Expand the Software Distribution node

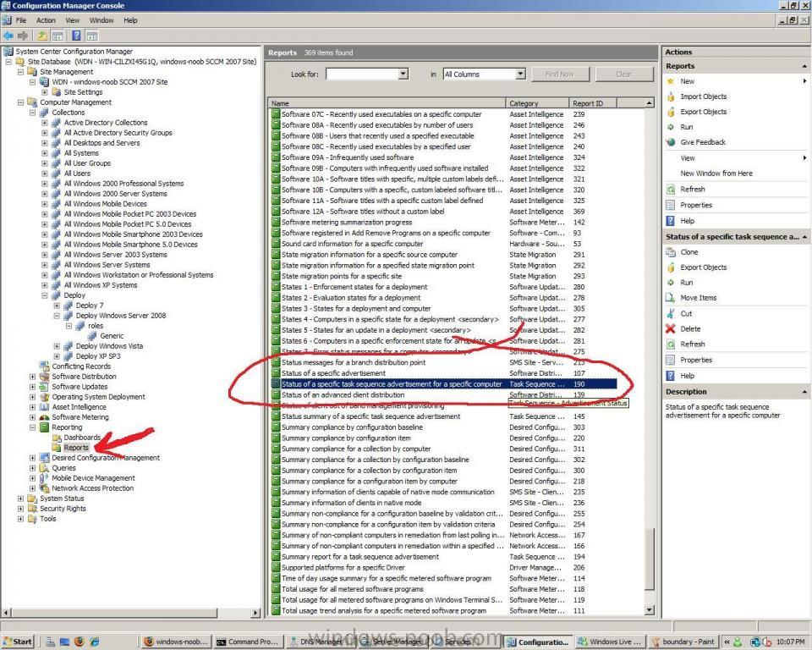pos(32,377)
